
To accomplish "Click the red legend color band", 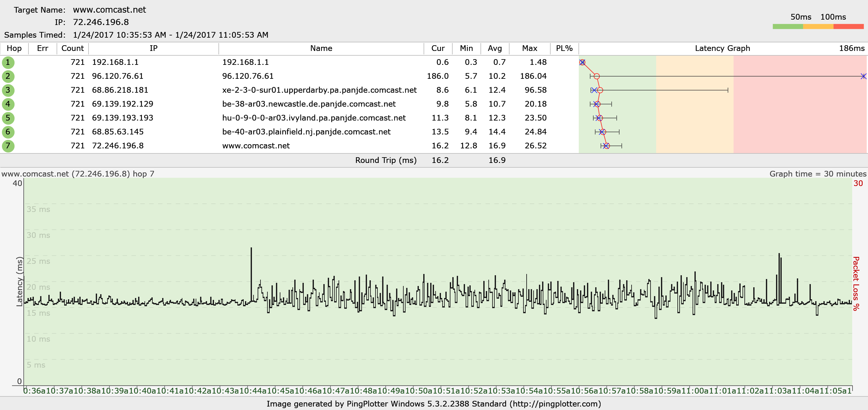I will [x=848, y=27].
